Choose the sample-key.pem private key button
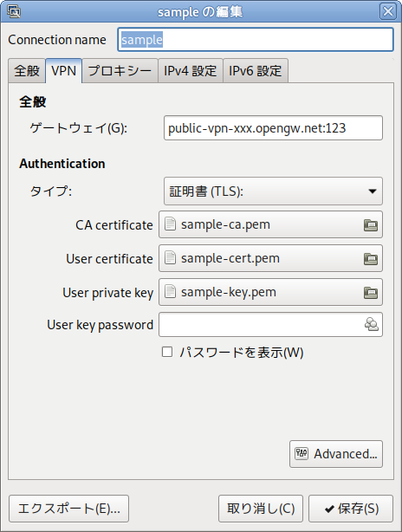 click(270, 292)
